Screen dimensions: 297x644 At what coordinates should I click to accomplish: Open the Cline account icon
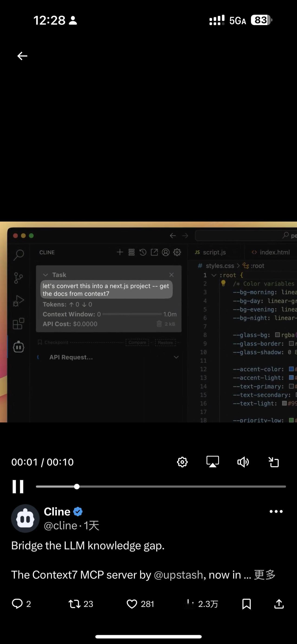166,252
